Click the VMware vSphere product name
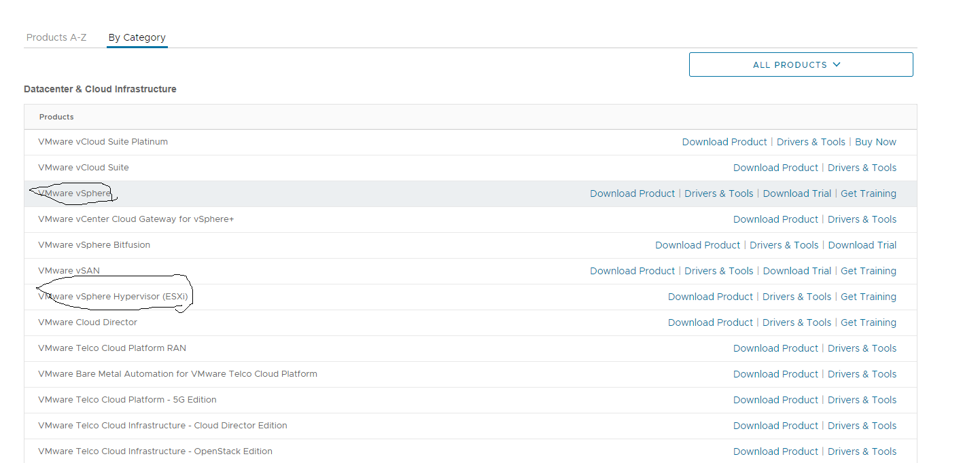Image resolution: width=980 pixels, height=463 pixels. 74,193
